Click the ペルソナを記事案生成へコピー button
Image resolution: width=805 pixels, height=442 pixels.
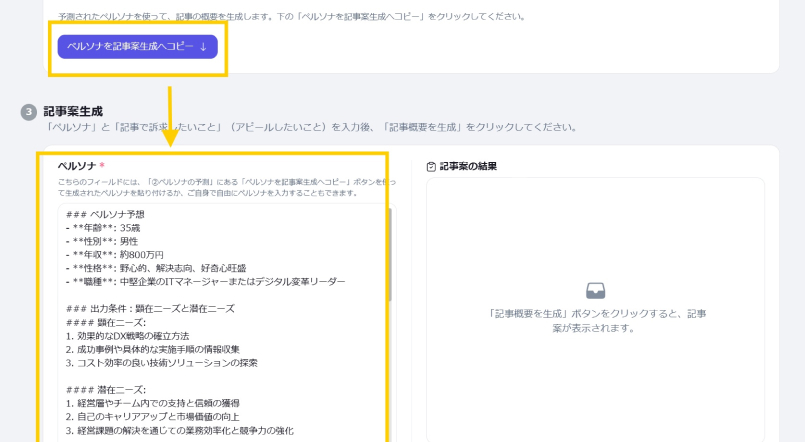(137, 47)
